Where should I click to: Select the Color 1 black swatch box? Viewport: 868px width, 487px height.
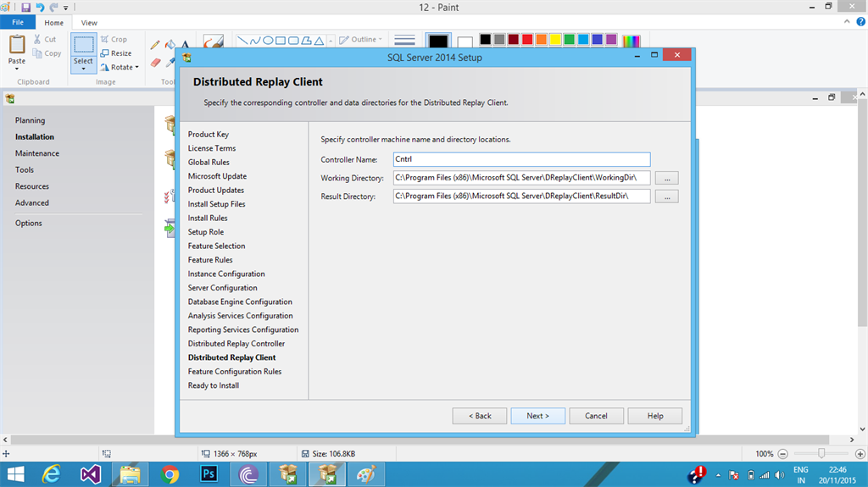[438, 41]
